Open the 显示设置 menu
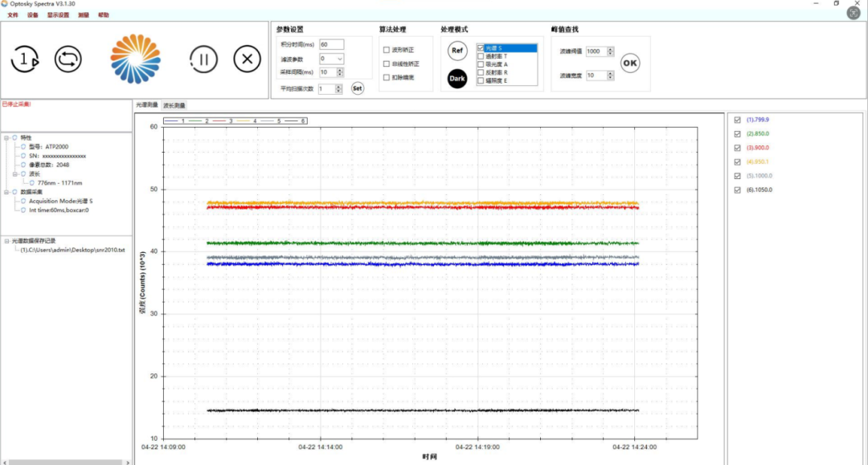The image size is (868, 465). [x=58, y=15]
